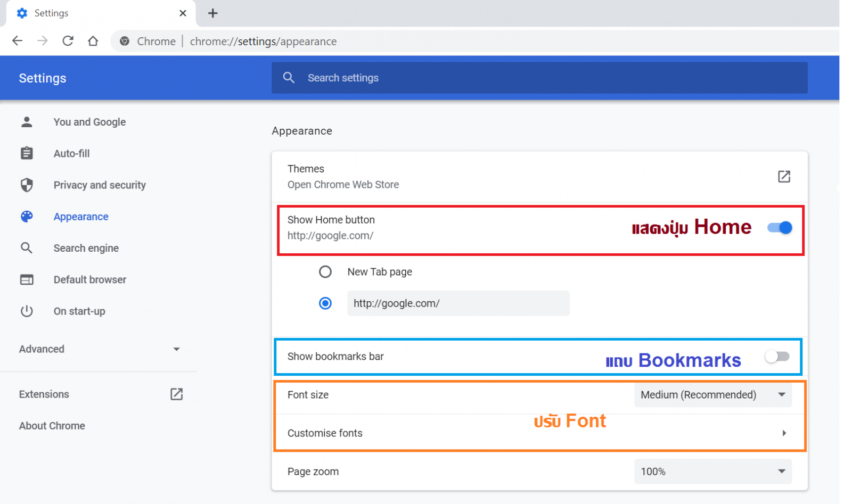852x504 pixels.
Task: Select Appearance in the sidebar
Action: (81, 217)
